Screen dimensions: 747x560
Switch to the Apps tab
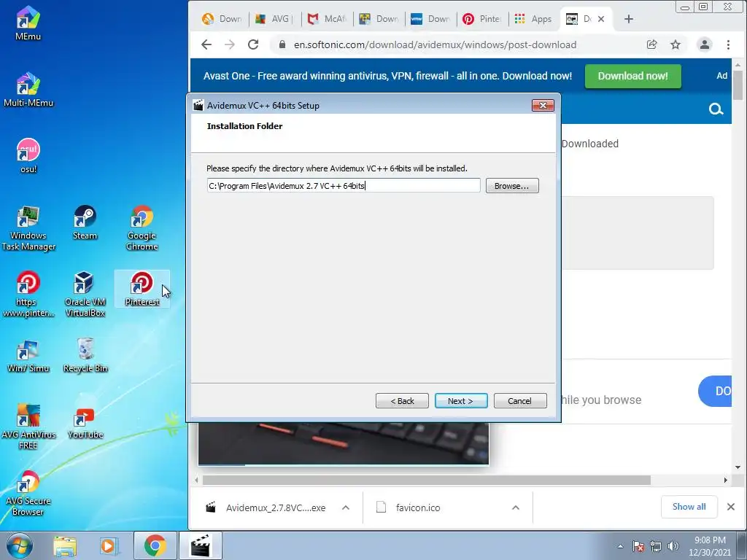[x=533, y=19]
